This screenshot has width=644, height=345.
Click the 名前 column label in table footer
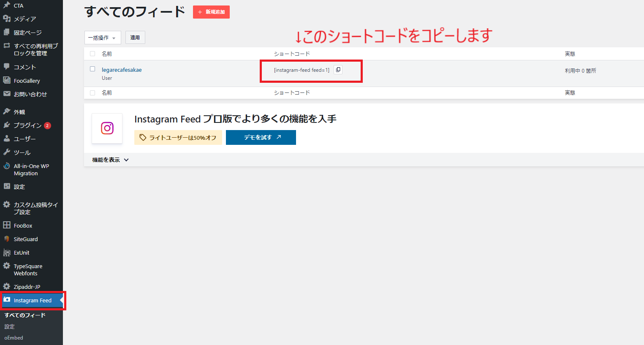[x=106, y=92]
